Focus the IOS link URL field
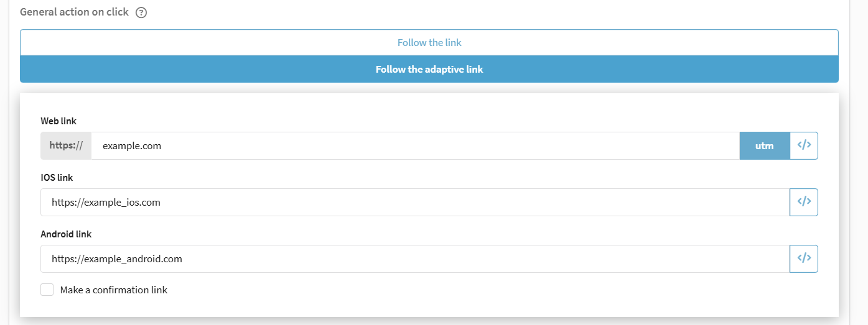868x325 pixels. pyautogui.click(x=415, y=202)
